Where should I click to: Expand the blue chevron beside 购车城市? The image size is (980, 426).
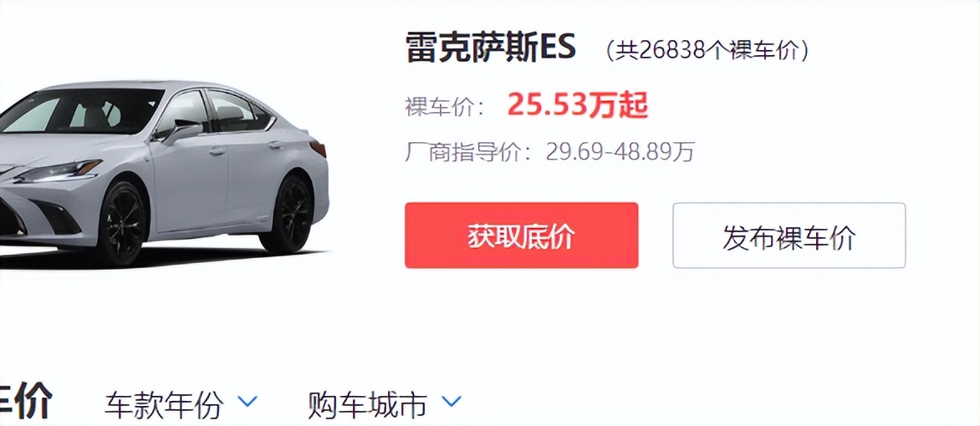452,401
